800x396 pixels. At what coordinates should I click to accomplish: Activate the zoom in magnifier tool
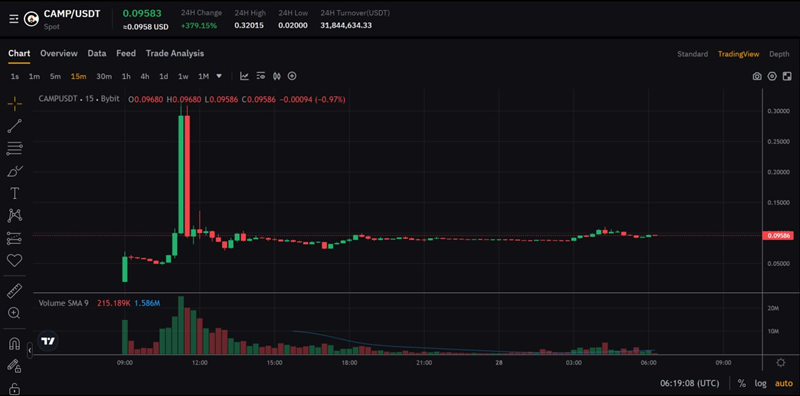[x=14, y=313]
